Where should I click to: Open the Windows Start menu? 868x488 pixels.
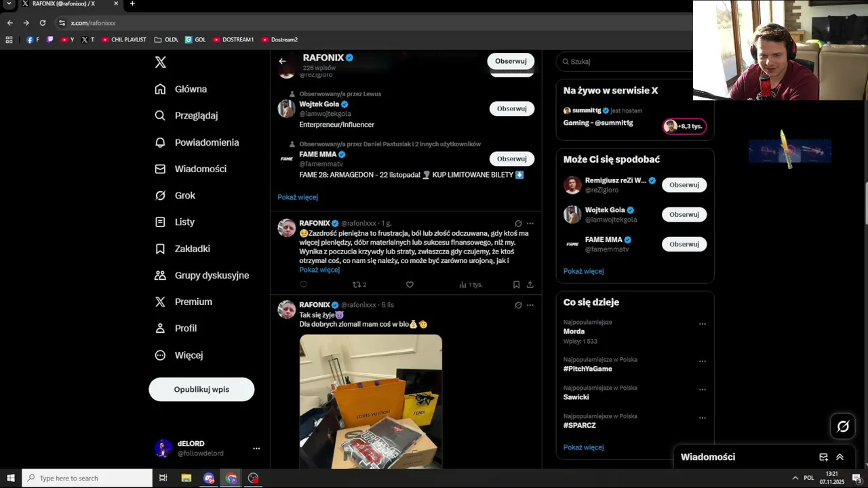pos(11,479)
